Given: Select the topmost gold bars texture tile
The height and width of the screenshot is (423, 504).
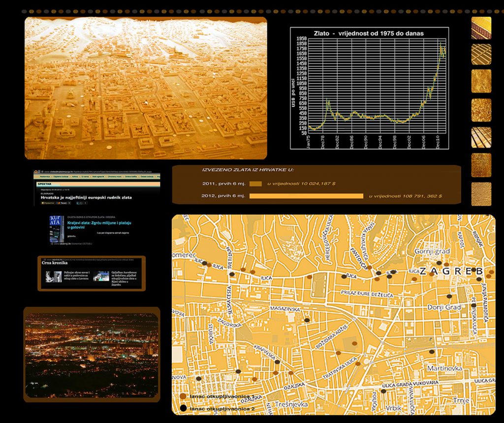Looking at the screenshot, I should pyautogui.click(x=481, y=28).
